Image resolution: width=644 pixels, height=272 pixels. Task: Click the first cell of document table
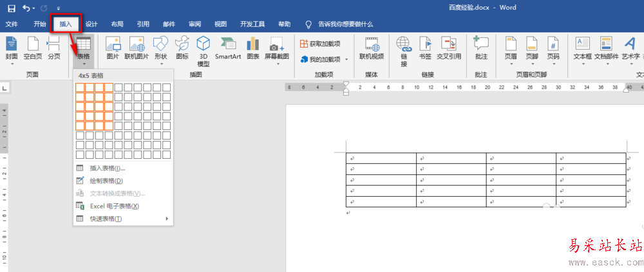381,158
